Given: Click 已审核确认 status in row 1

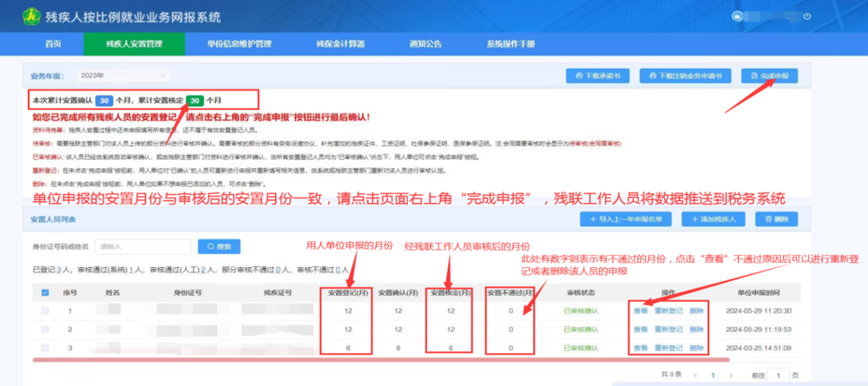Looking at the screenshot, I should [582, 311].
